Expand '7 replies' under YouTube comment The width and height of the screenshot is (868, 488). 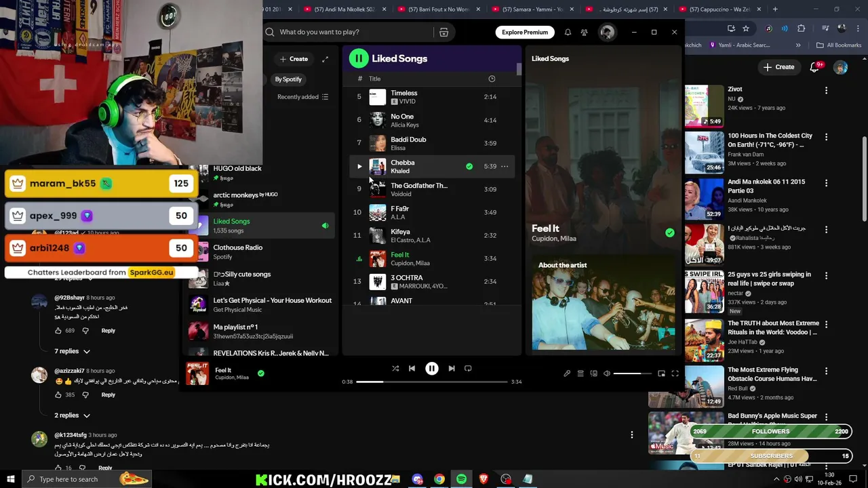click(x=73, y=351)
